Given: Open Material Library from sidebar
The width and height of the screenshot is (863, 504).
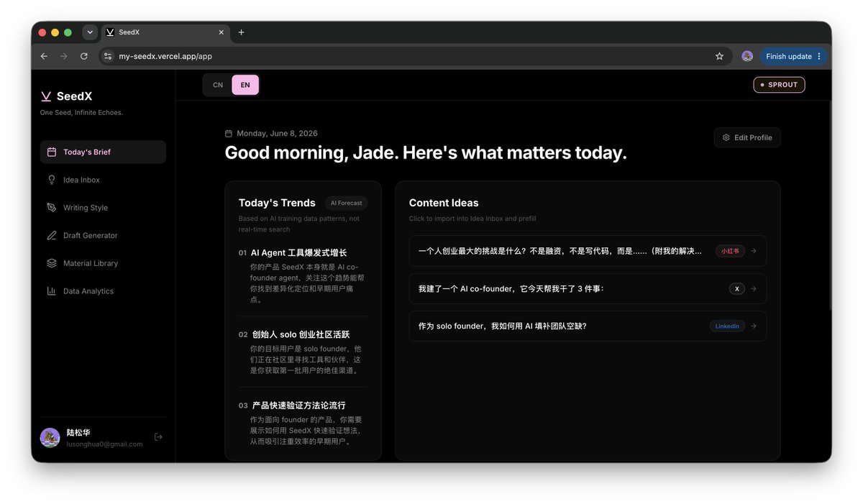Looking at the screenshot, I should pos(103,263).
